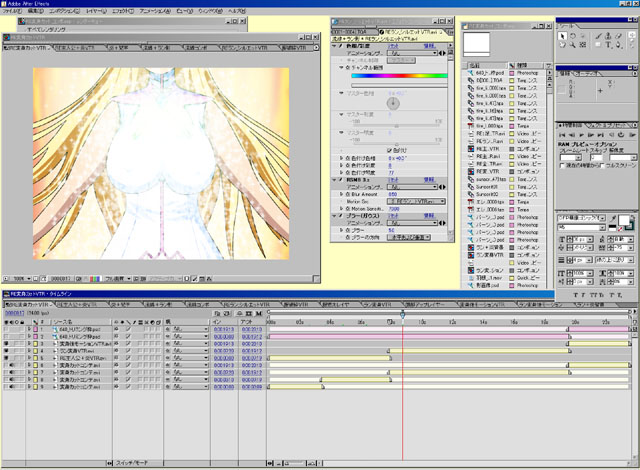This screenshot has height=470, width=640.
Task: Open parent dropdown for timeline layer 2
Action: click(x=191, y=337)
